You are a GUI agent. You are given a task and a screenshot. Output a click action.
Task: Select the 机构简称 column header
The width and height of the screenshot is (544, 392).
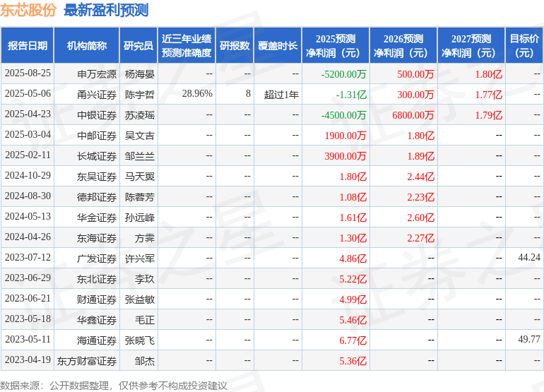pyautogui.click(x=87, y=45)
